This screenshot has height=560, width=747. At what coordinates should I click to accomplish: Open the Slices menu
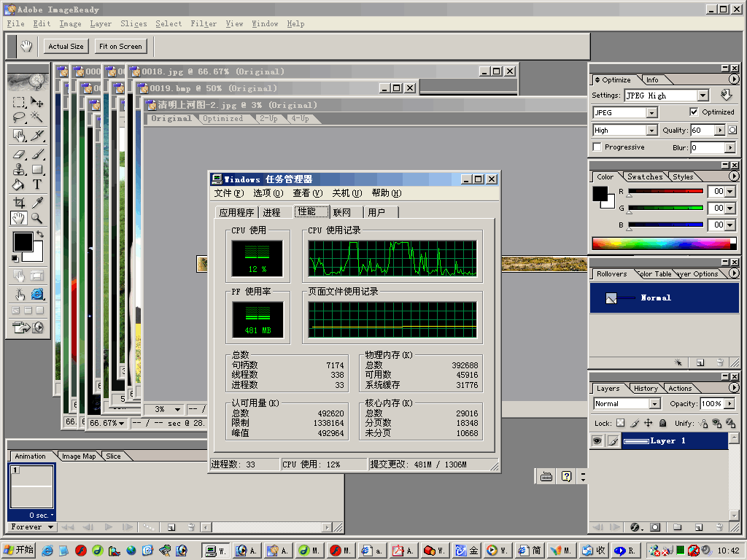click(133, 24)
